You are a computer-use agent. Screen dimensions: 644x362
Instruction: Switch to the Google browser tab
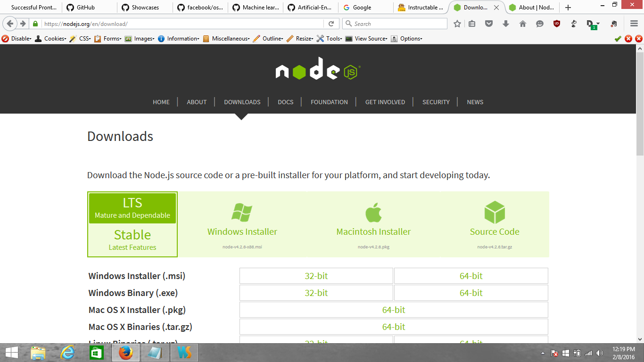click(x=366, y=8)
